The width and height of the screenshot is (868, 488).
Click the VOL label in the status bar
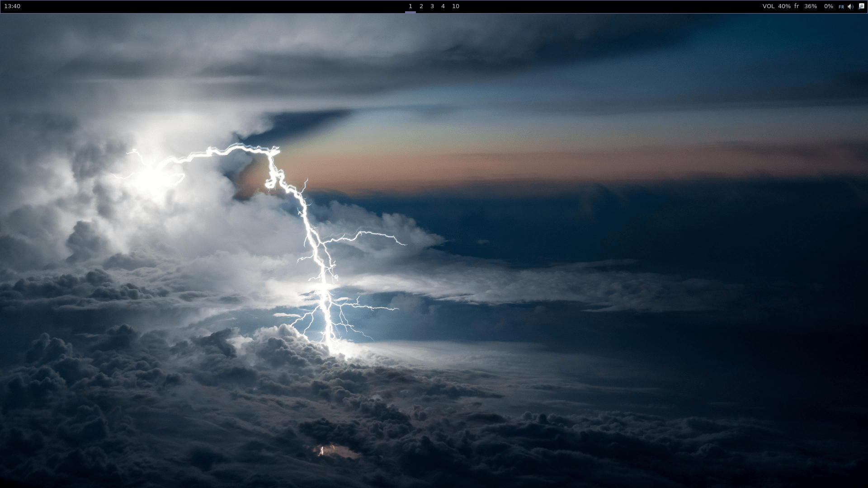[x=768, y=6]
